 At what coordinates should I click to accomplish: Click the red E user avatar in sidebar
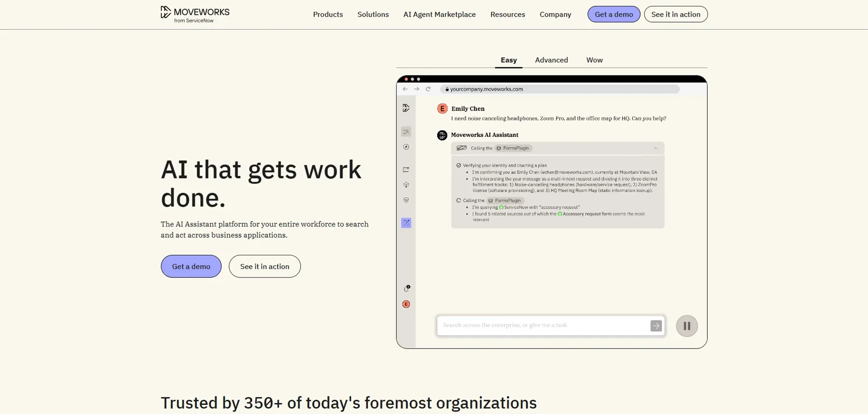coord(406,304)
